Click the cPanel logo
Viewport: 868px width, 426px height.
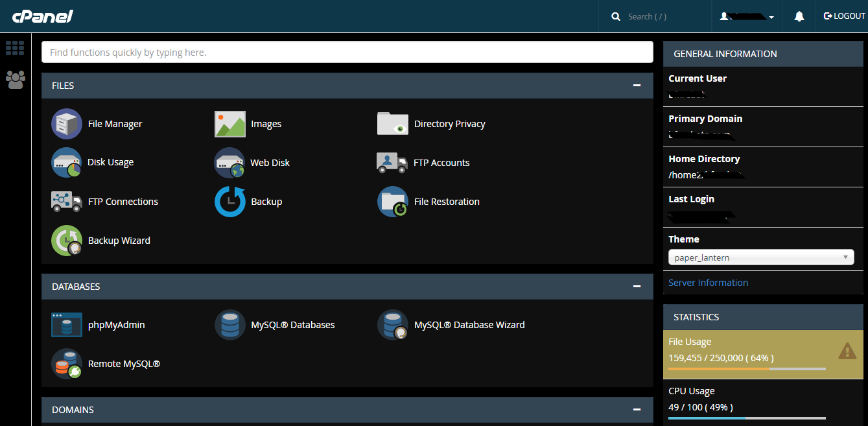(x=42, y=16)
